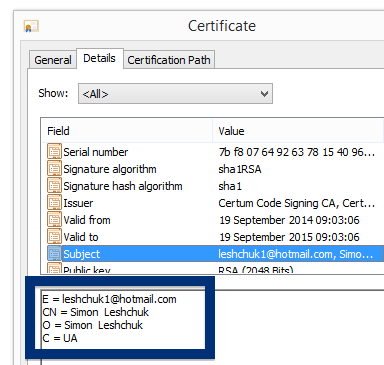This screenshot has height=365, width=384.
Task: Select the Valid to row label
Action: (x=81, y=237)
